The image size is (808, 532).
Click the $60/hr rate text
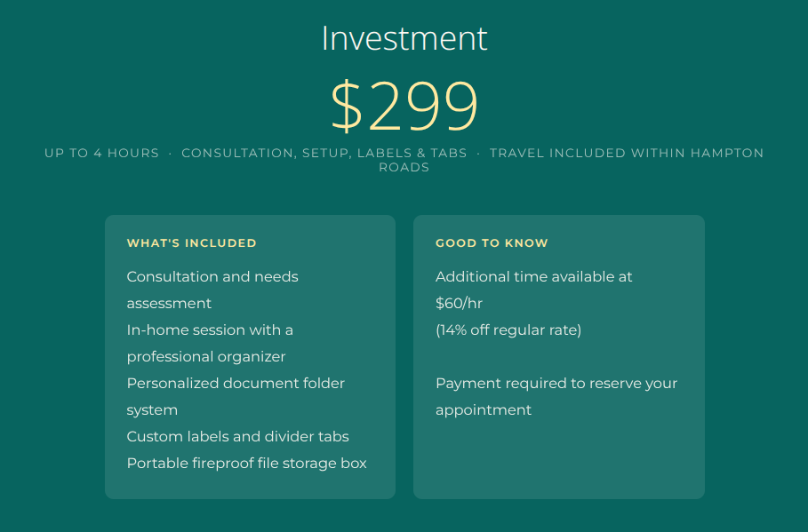pyautogui.click(x=459, y=304)
